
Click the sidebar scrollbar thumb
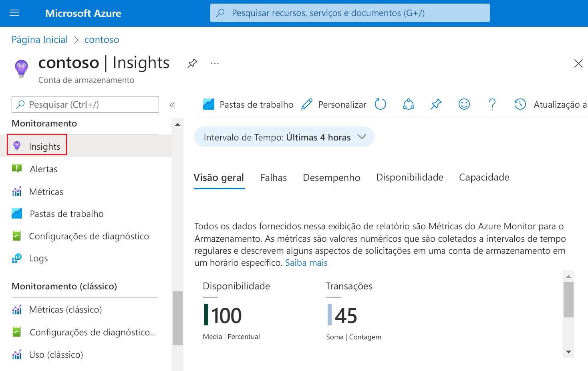177,318
